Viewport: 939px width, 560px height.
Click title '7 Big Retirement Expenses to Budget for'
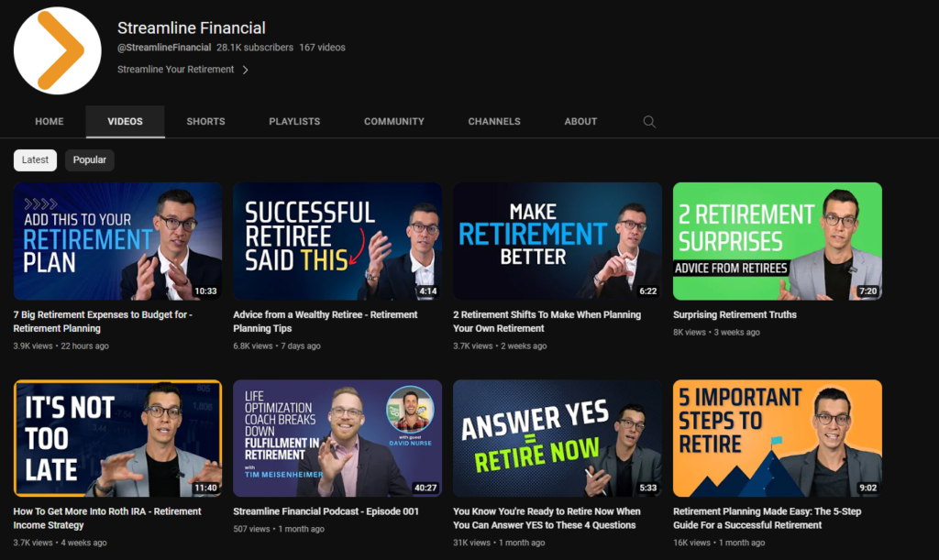103,322
